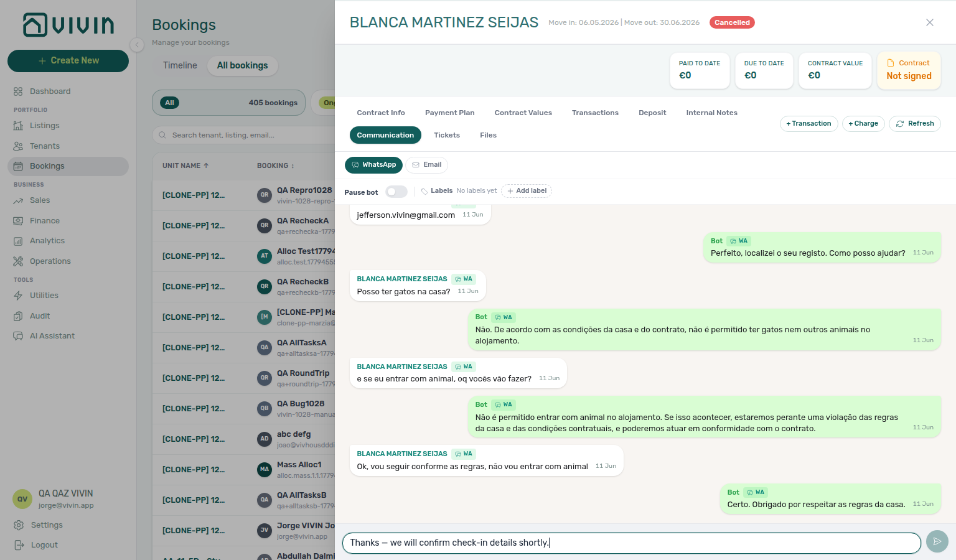This screenshot has width=956, height=560.
Task: Open the Internal Notes tab
Action: (x=712, y=113)
